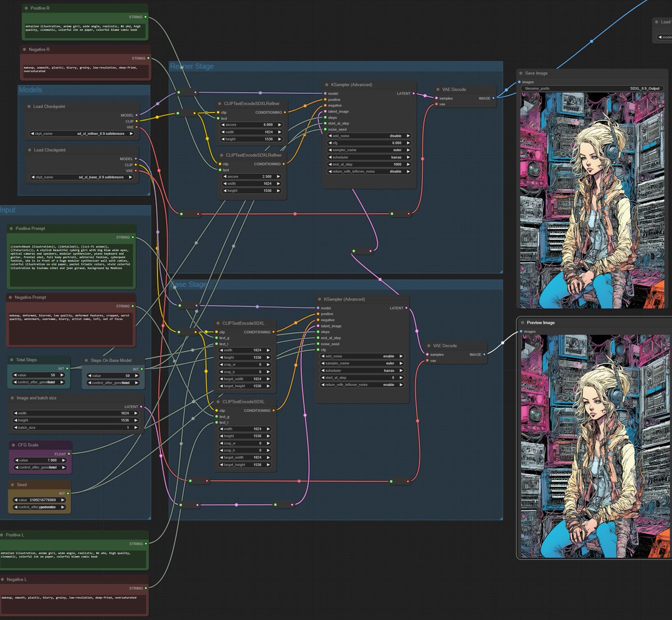Viewport: 672px width, 620px height.
Task: Click the LATENT output dot of Image and batch size
Action: point(141,407)
